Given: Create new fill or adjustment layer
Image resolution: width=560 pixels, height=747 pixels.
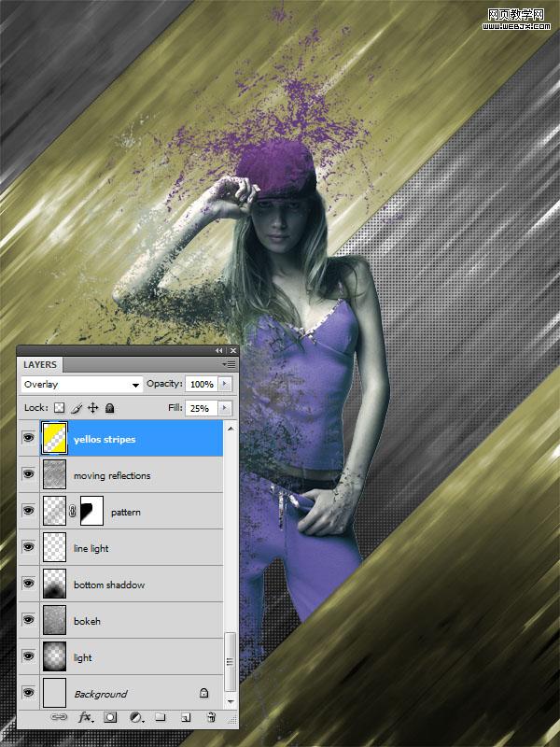Looking at the screenshot, I should [136, 717].
